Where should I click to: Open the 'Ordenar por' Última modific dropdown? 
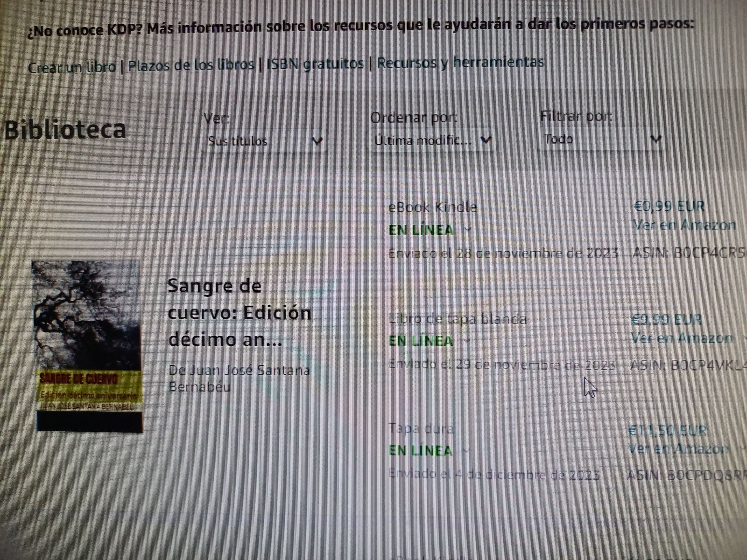[x=433, y=140]
